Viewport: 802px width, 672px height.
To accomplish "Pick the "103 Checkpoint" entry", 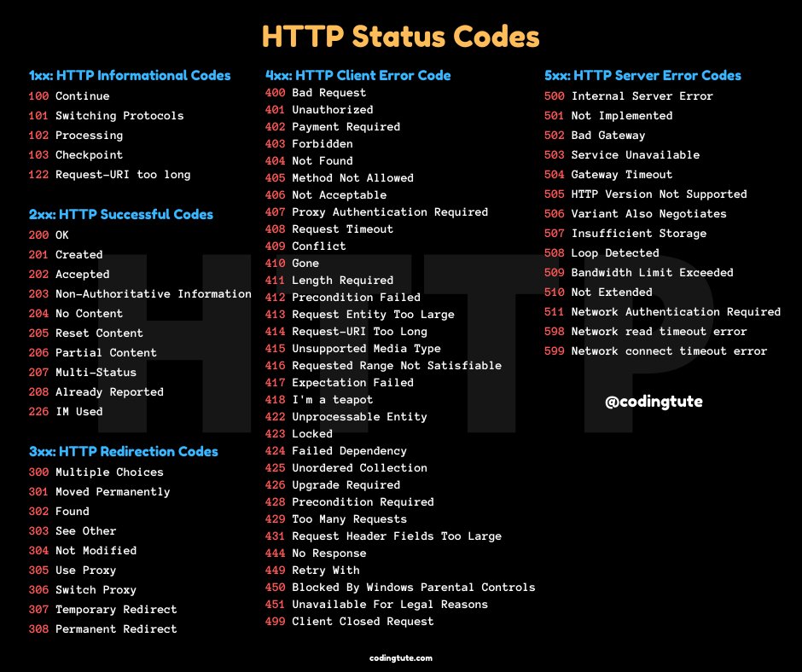I will (76, 155).
